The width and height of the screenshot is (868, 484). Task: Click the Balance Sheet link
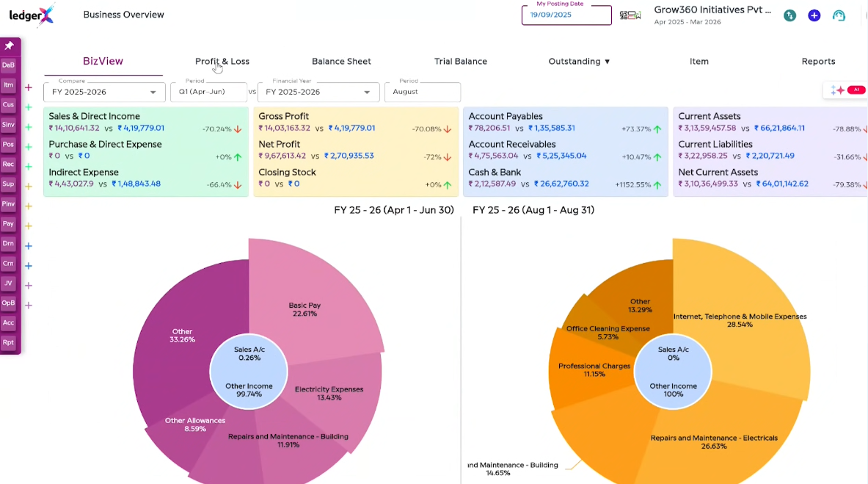point(341,61)
